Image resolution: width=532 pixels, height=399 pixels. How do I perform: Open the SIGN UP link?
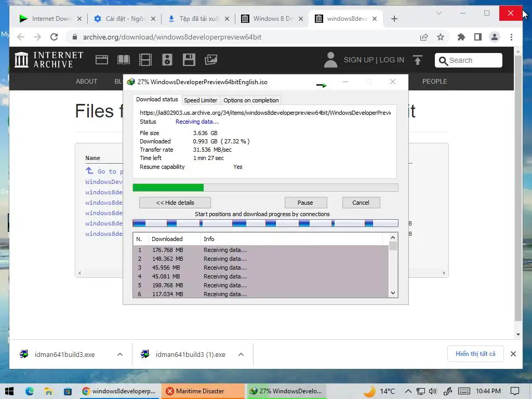[358, 60]
